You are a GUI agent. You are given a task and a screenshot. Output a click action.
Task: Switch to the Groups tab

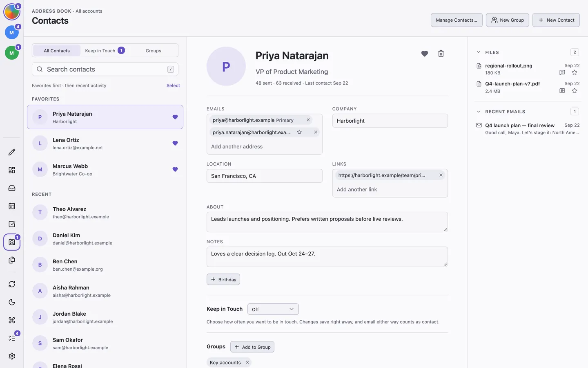[153, 51]
